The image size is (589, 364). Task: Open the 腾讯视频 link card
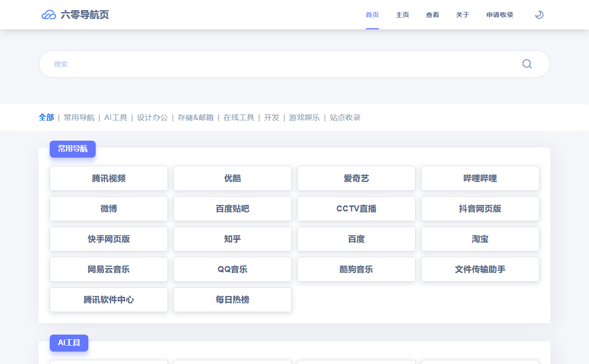(109, 178)
